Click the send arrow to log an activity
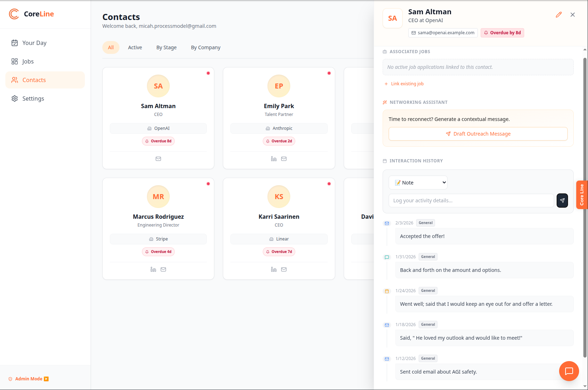 click(562, 200)
